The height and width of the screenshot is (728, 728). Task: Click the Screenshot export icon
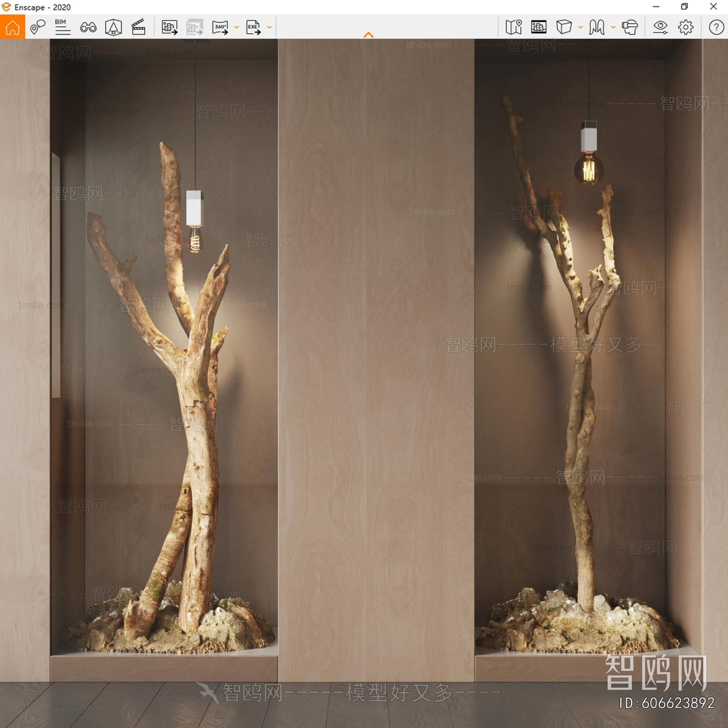(169, 27)
